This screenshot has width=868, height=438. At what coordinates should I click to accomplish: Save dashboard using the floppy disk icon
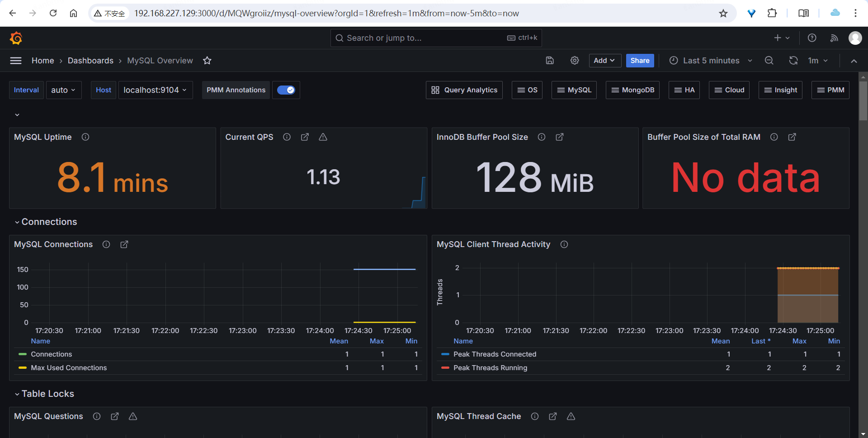click(550, 61)
